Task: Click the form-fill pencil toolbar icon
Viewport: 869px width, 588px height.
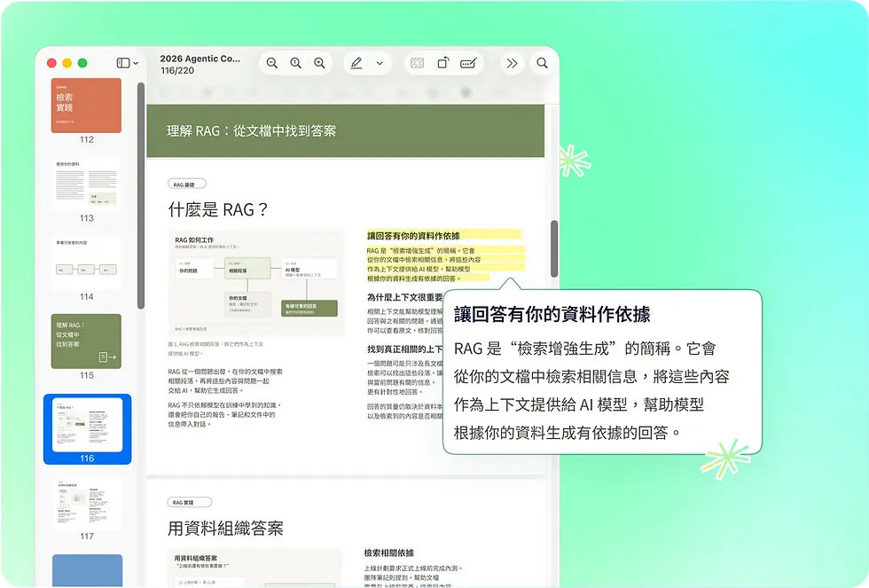Action: click(x=468, y=63)
